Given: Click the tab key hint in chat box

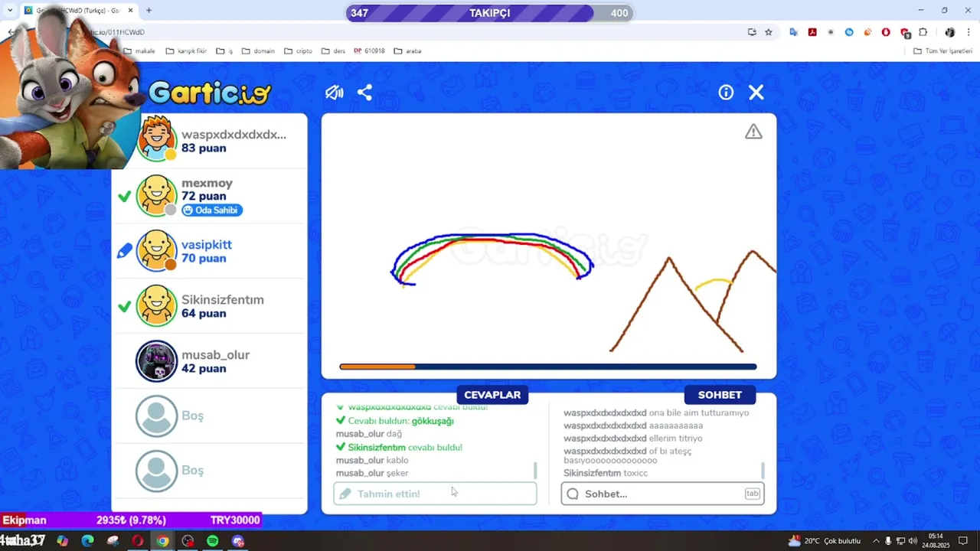Looking at the screenshot, I should [x=752, y=494].
